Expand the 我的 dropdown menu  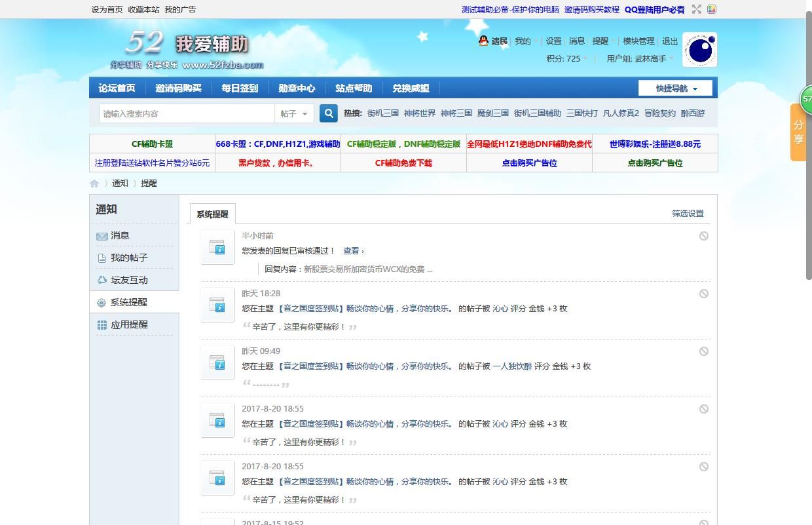[526, 41]
